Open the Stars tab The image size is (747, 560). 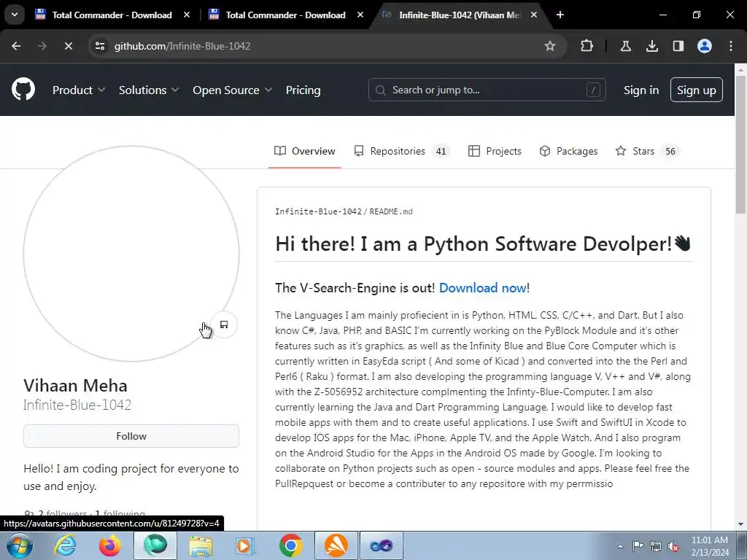[x=647, y=151]
